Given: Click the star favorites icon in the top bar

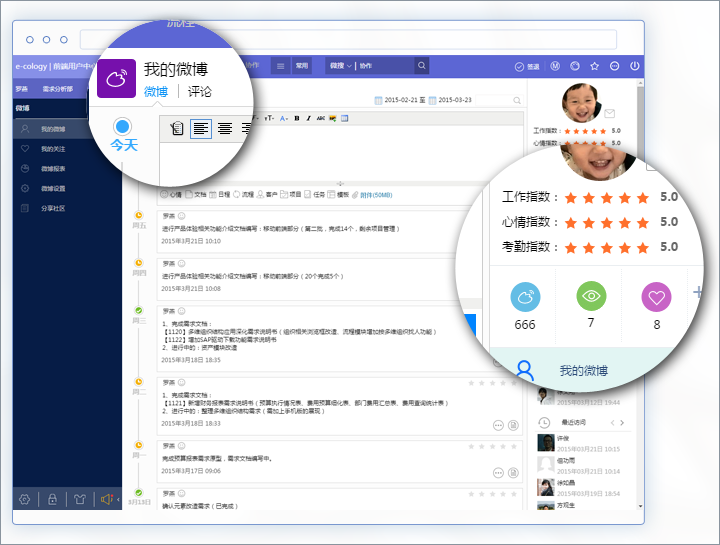Looking at the screenshot, I should click(595, 66).
